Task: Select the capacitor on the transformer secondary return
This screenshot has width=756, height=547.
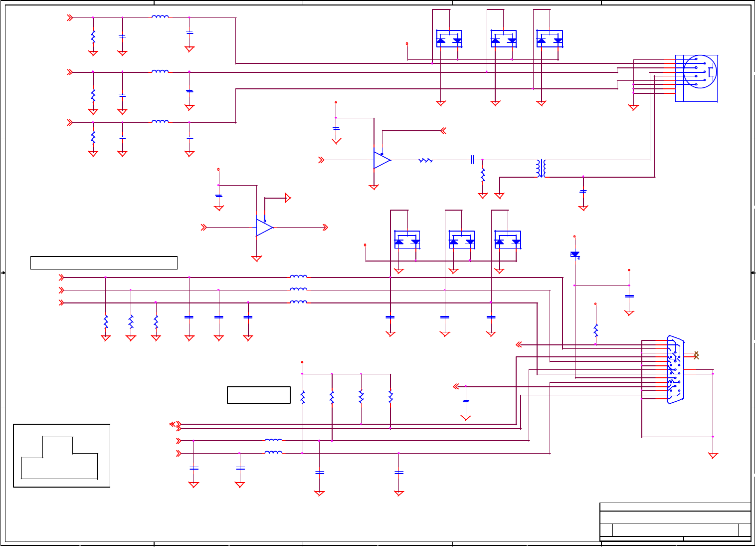Action: pyautogui.click(x=583, y=191)
